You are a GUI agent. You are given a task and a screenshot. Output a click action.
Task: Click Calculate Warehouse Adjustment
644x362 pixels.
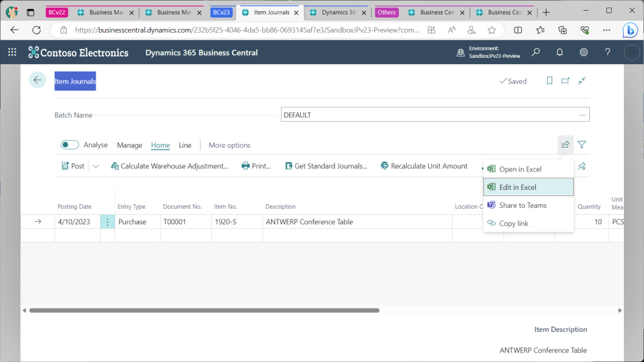point(169,166)
